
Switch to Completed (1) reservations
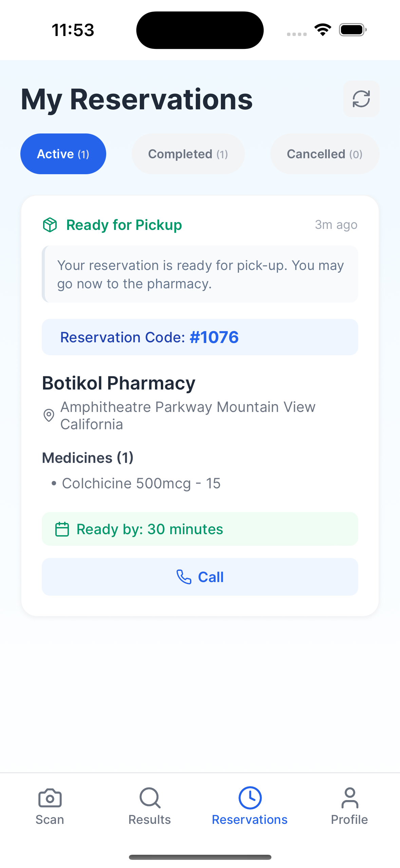tap(188, 154)
